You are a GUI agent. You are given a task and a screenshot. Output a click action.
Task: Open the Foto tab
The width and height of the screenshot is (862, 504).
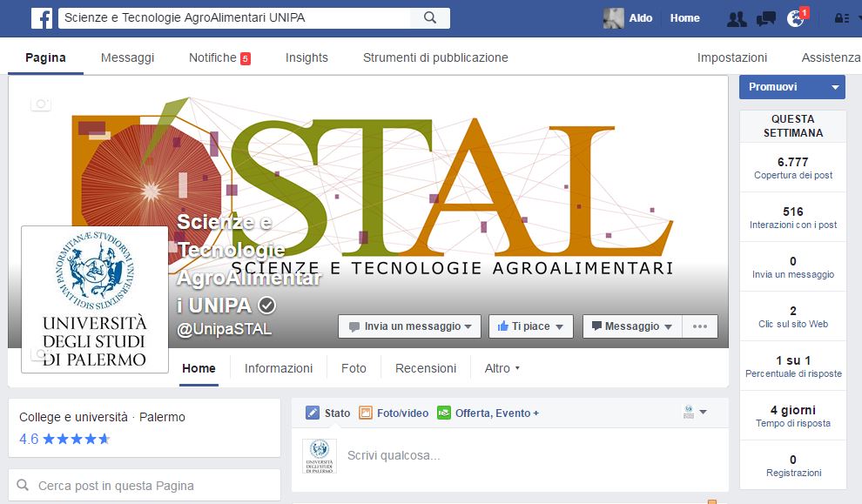pos(354,368)
